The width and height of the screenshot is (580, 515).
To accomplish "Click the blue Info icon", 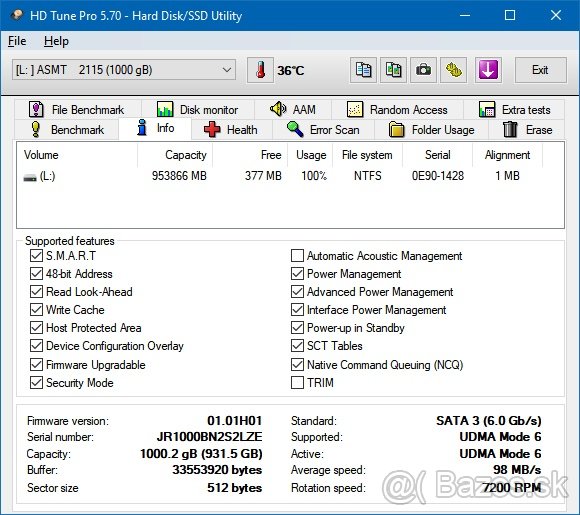I will pos(142,128).
